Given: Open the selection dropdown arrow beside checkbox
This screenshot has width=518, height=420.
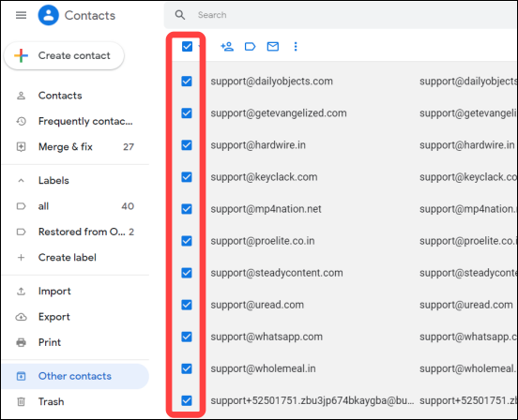Looking at the screenshot, I should coord(199,47).
